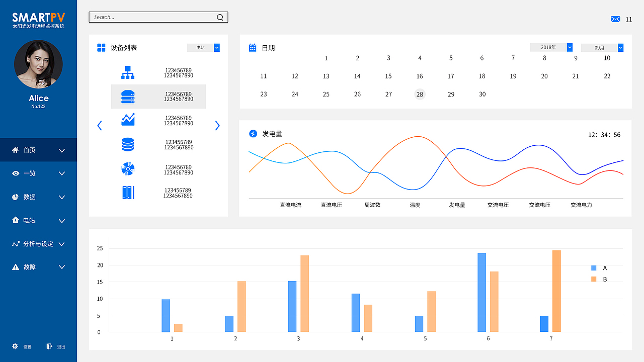This screenshot has width=644, height=362.
Task: Open the 数据 menu item
Action: tap(38, 197)
